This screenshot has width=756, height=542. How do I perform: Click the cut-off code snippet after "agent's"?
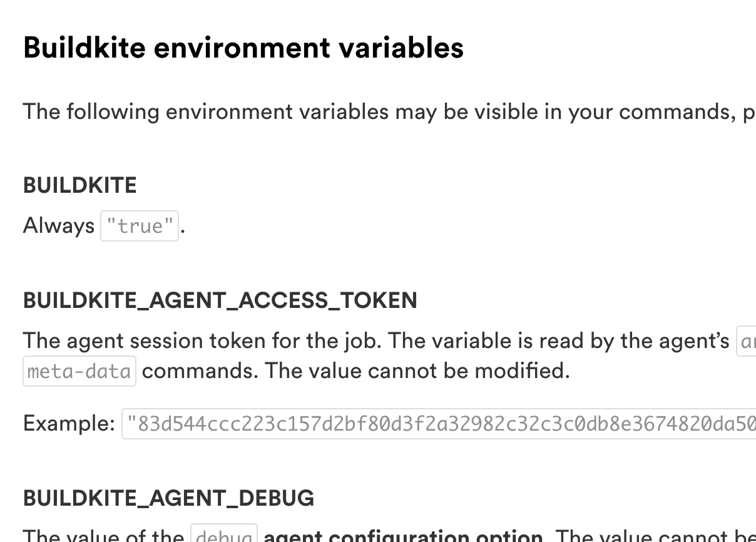(747, 341)
